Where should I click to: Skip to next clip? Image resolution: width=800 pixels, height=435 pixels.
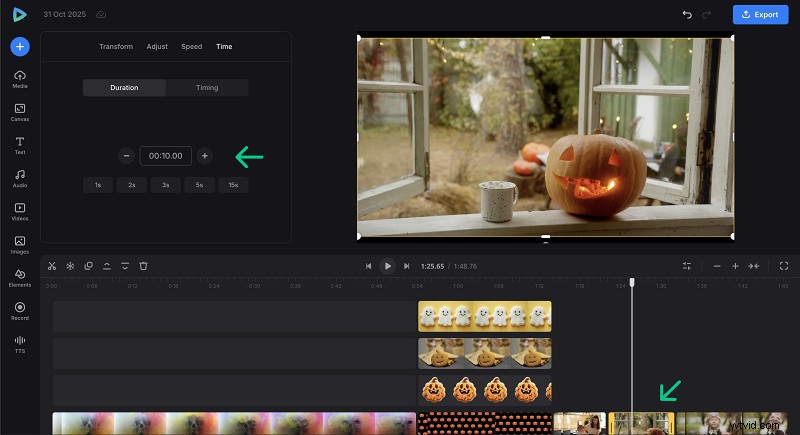coord(406,266)
